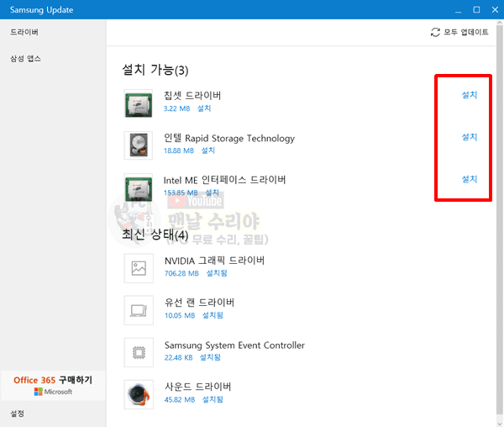The height and width of the screenshot is (427, 504).
Task: Click the 706.28 MB size text
Action: (181, 273)
